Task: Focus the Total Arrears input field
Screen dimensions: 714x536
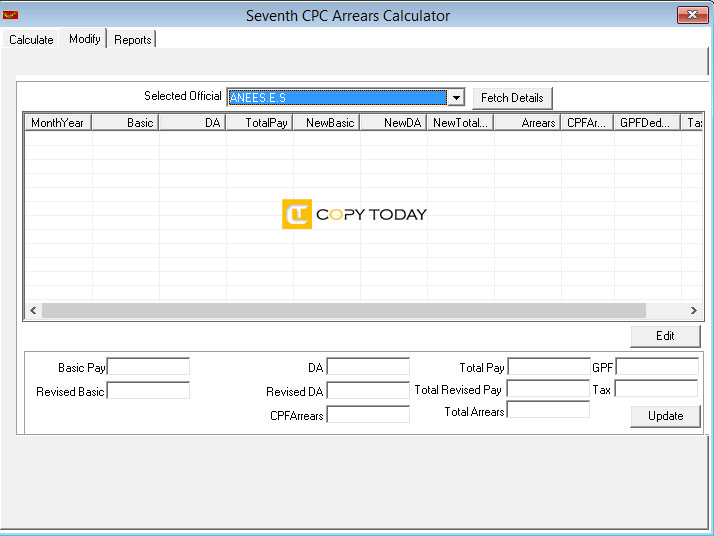Action: pos(548,409)
